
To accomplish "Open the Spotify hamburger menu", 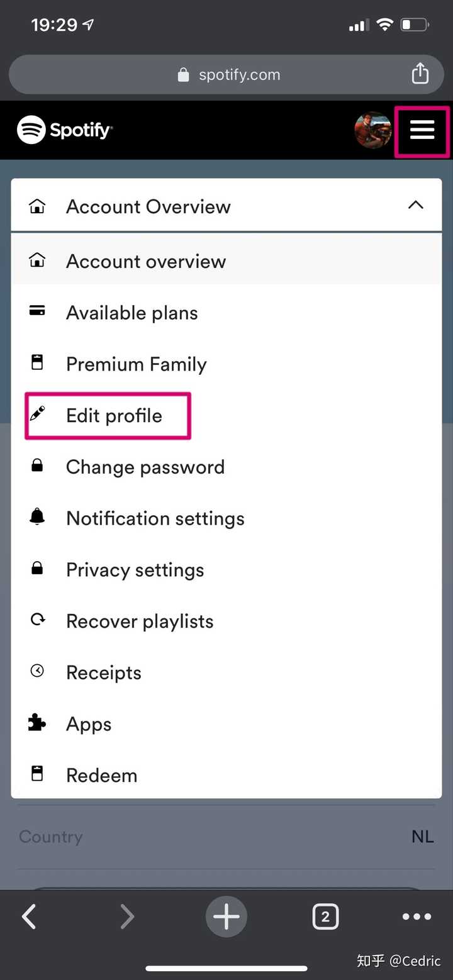I will pyautogui.click(x=422, y=130).
